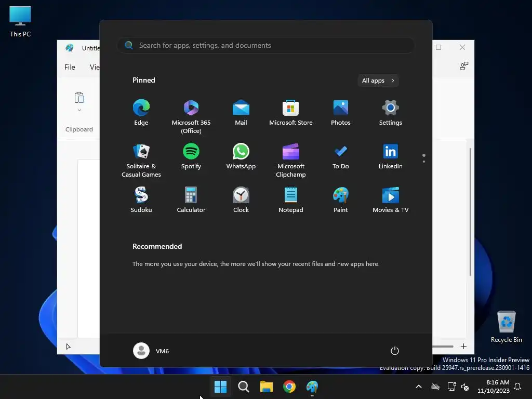Viewport: 532px width, 399px height.
Task: Launch Notepad
Action: coord(291,200)
